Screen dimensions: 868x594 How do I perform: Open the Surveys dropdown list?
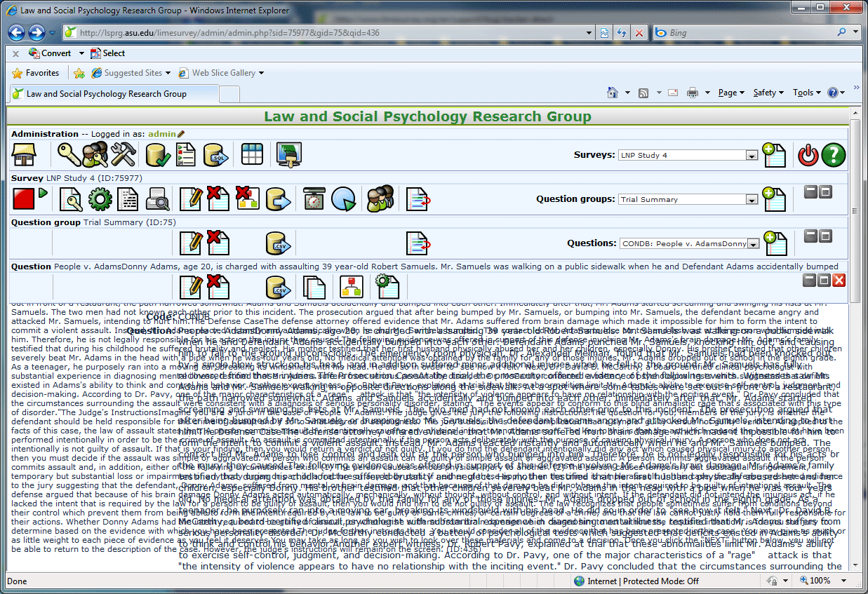751,156
